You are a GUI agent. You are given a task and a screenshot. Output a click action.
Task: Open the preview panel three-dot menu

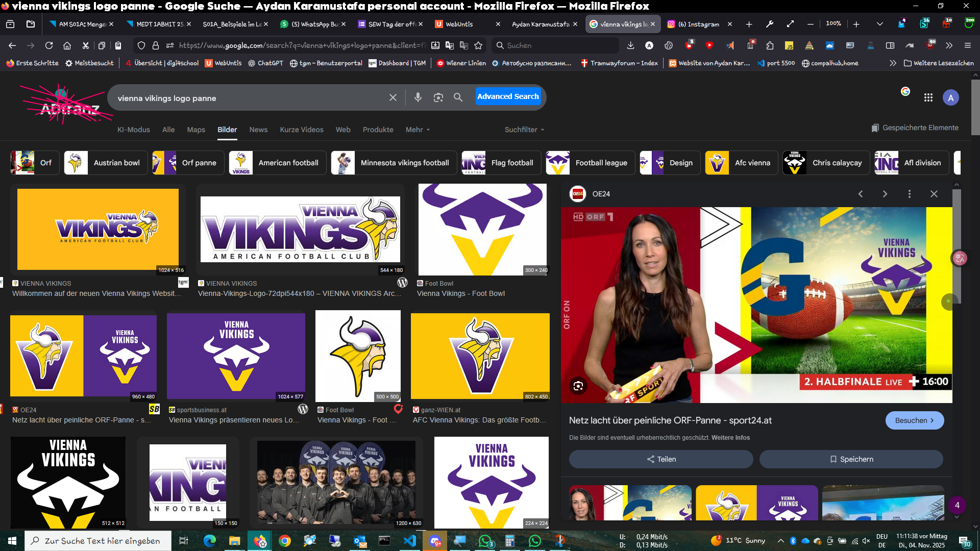[x=910, y=194]
